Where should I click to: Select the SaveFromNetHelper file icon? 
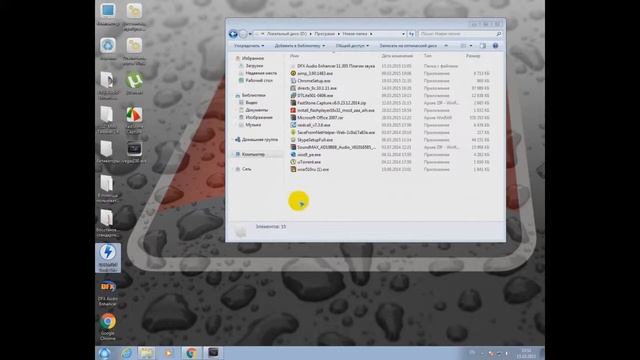pos(293,132)
